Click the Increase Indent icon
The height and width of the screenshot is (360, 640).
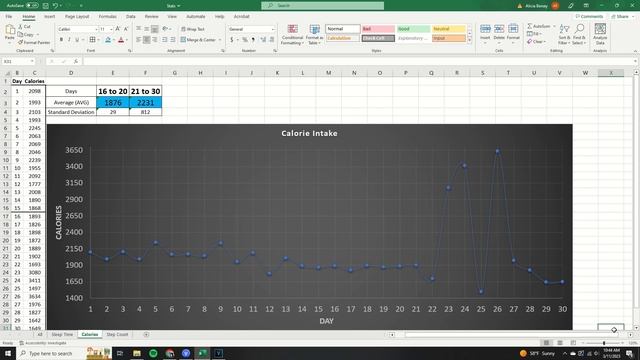(x=173, y=40)
